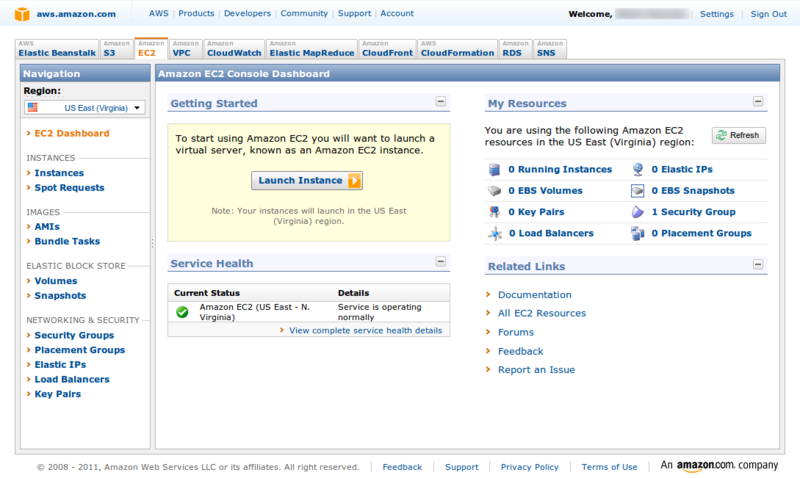This screenshot has height=478, width=800.
Task: Click the Sign Out link
Action: click(x=768, y=14)
